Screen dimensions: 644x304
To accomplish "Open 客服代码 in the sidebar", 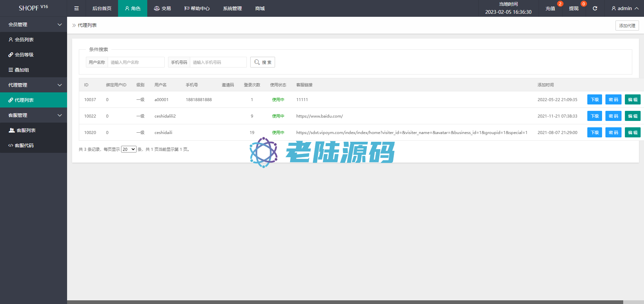I will click(x=24, y=145).
